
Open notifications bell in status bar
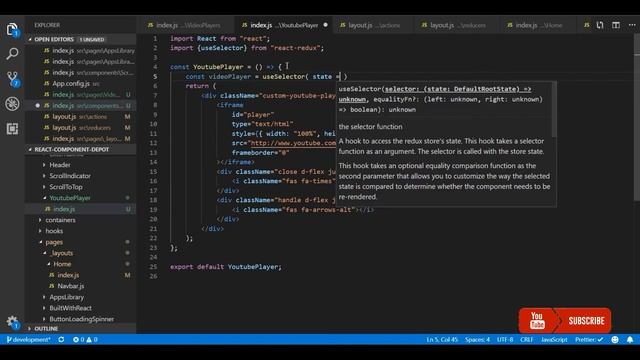[x=630, y=339]
